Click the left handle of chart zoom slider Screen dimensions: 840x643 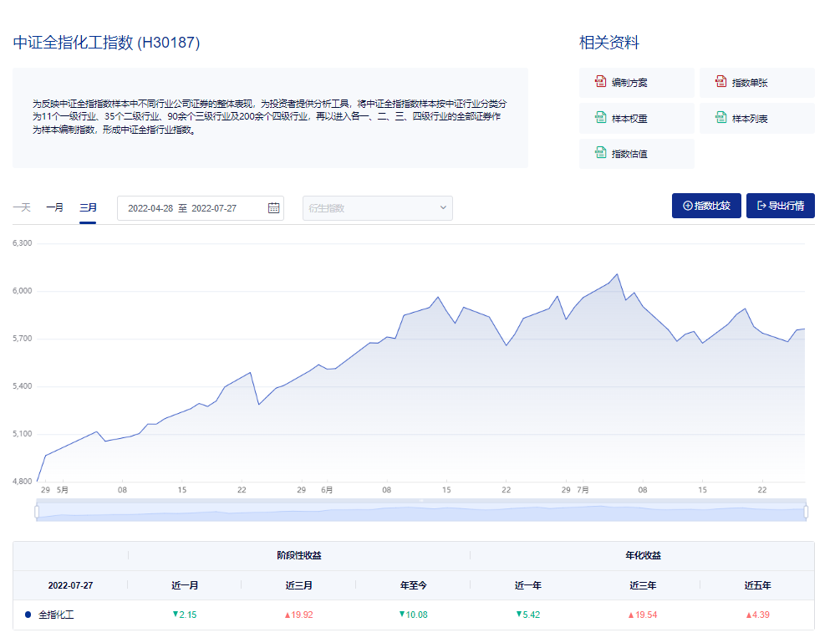point(37,511)
